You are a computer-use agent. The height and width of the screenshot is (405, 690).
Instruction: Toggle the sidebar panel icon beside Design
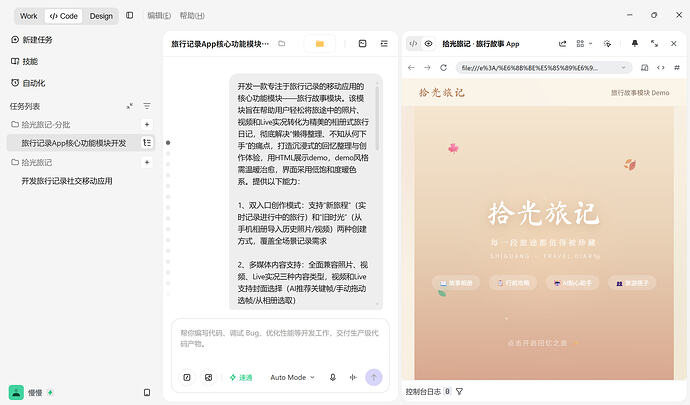pyautogui.click(x=129, y=15)
